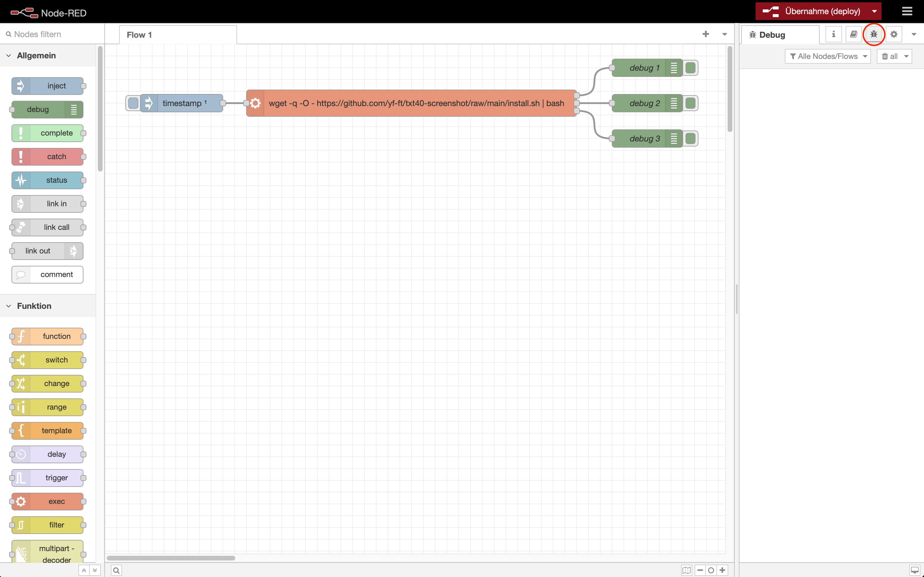
Task: Select the link in node
Action: (47, 204)
